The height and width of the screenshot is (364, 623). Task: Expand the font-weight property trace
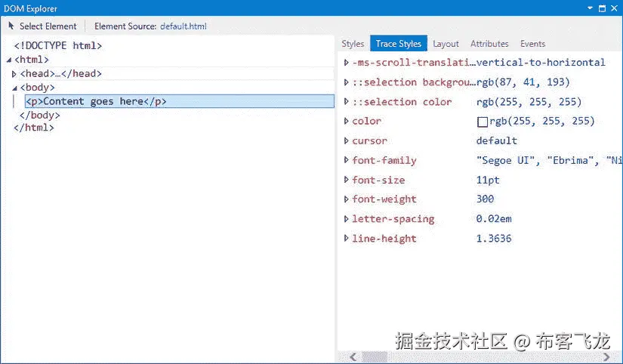click(346, 199)
